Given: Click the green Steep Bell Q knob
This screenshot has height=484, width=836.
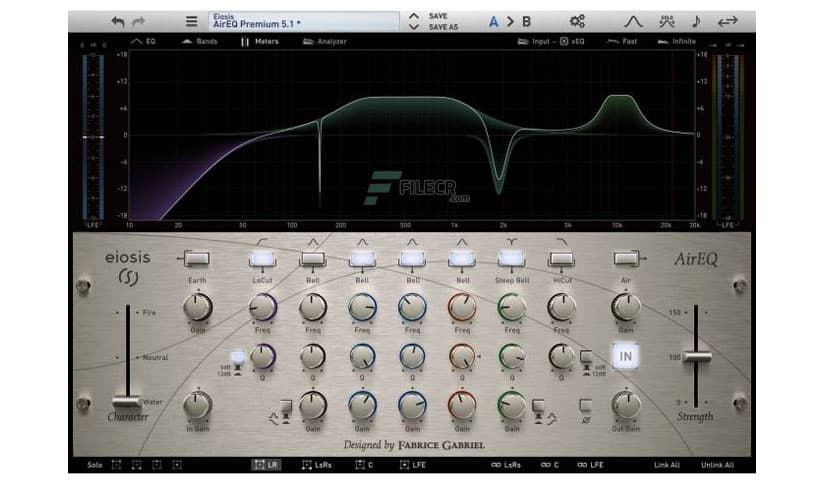Looking at the screenshot, I should pyautogui.click(x=512, y=357).
